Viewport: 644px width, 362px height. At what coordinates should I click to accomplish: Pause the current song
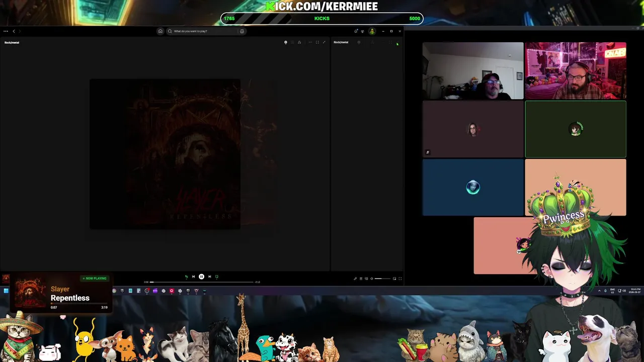click(x=201, y=277)
